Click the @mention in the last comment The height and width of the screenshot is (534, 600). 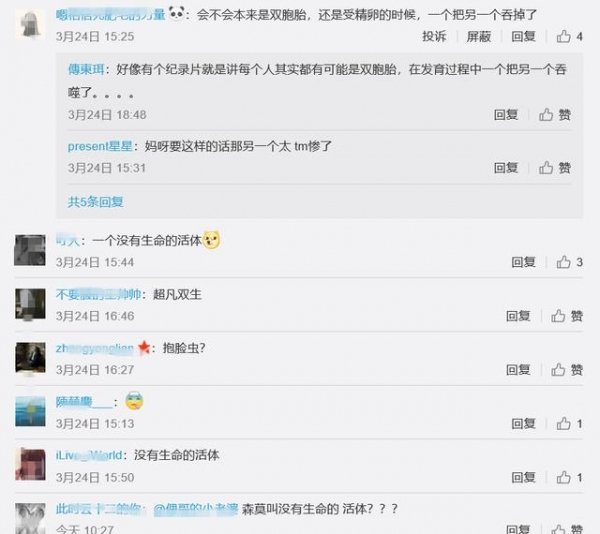point(196,509)
